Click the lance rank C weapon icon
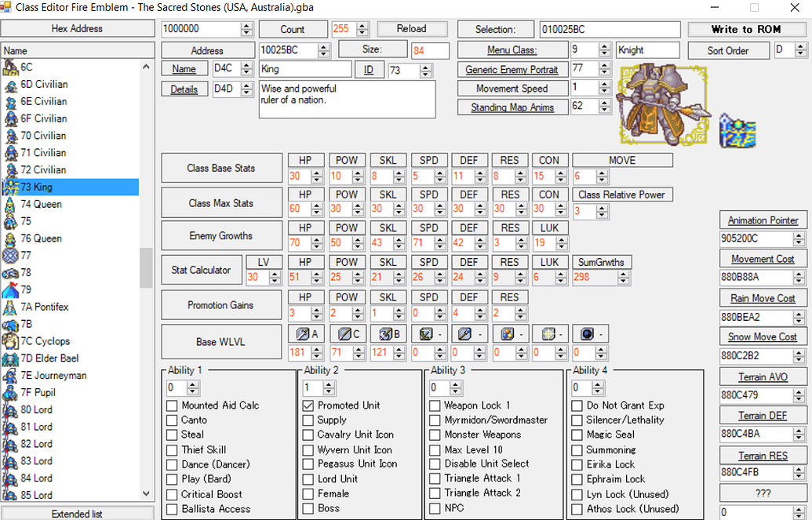 click(346, 333)
